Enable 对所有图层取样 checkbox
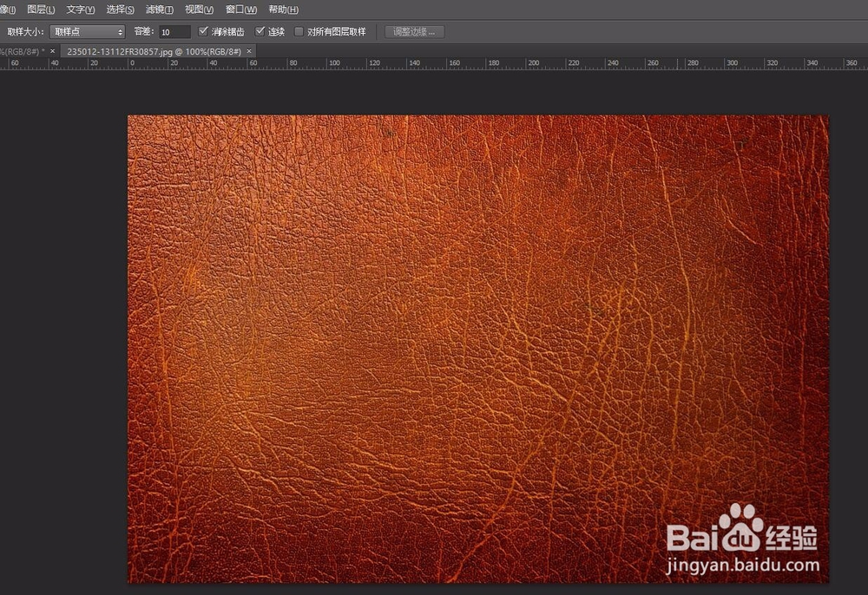This screenshot has width=868, height=595. (x=299, y=31)
